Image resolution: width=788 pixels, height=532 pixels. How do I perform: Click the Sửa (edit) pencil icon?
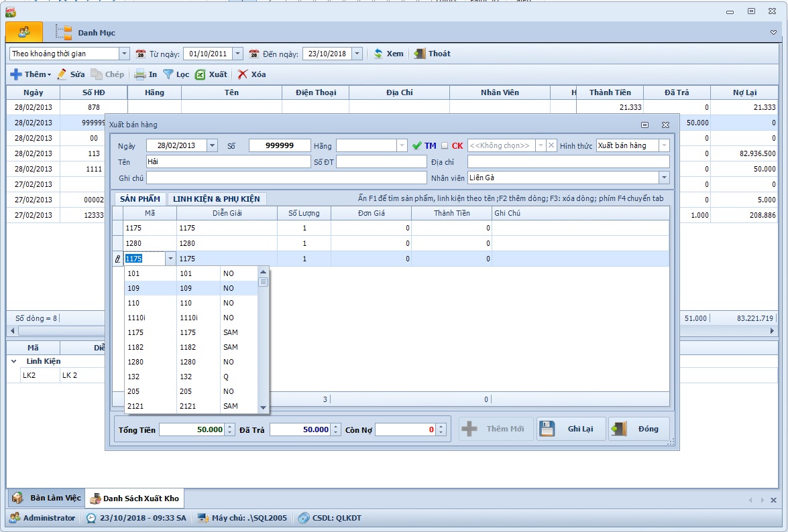click(x=62, y=74)
